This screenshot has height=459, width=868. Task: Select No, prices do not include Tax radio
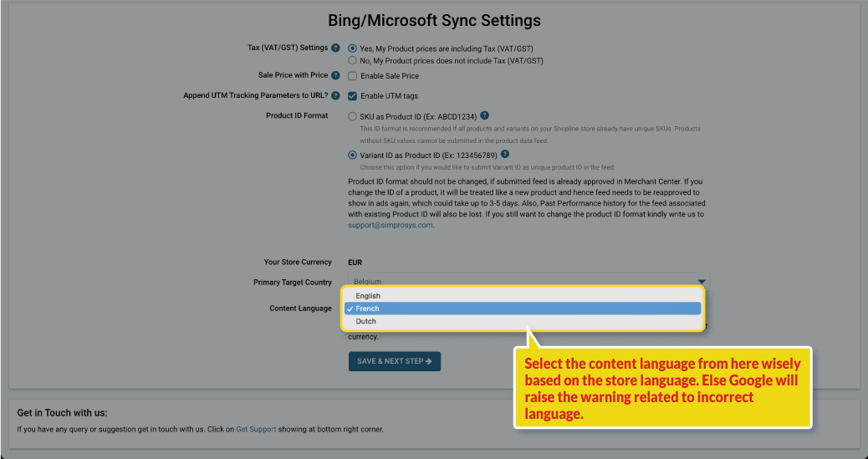coord(352,60)
